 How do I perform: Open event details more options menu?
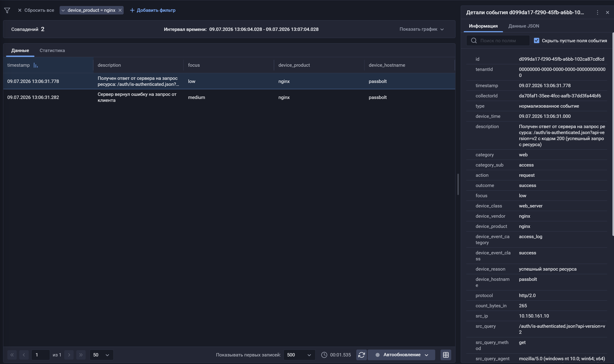pos(597,12)
